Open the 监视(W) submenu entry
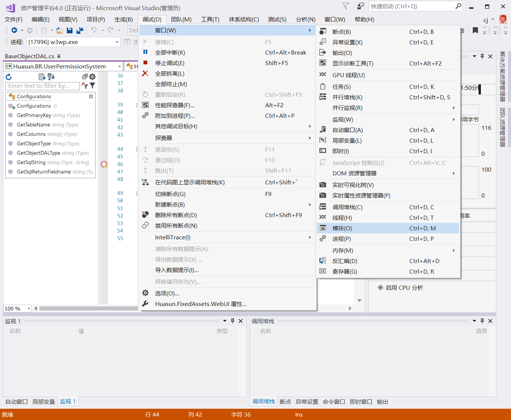511x420 pixels. coord(388,119)
